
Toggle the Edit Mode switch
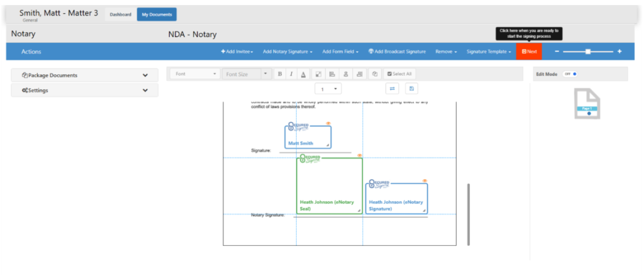pos(571,74)
